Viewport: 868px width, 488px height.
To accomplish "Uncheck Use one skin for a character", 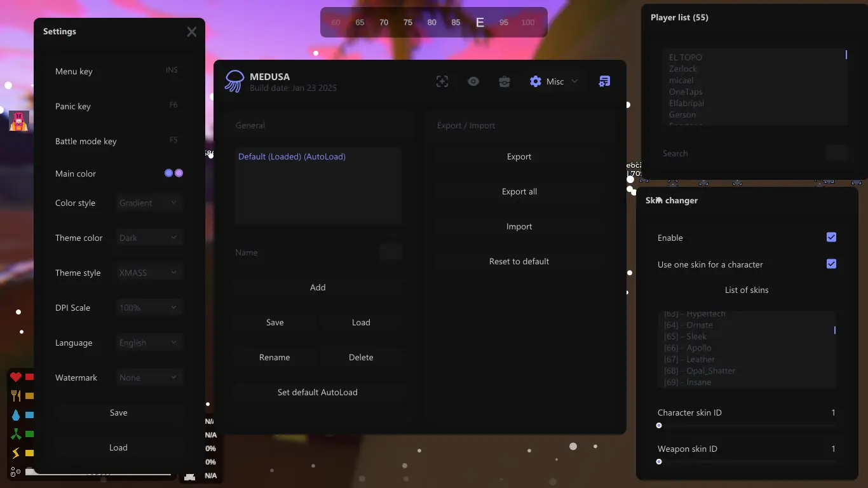I will tap(831, 264).
